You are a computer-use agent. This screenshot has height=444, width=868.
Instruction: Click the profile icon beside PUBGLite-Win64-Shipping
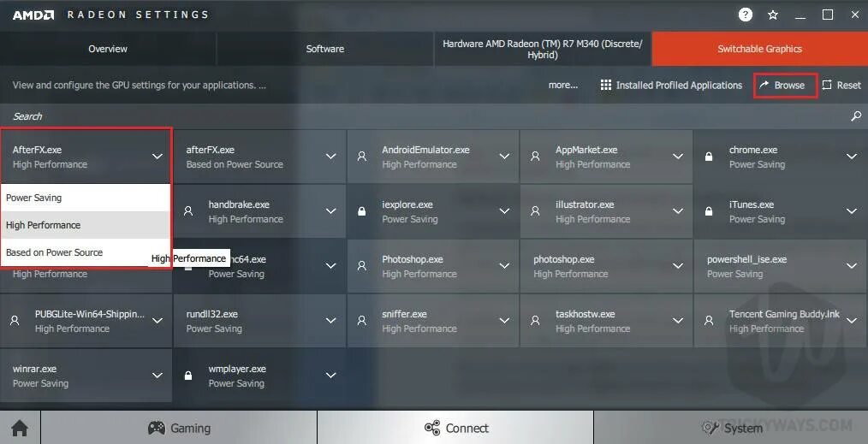(15, 321)
